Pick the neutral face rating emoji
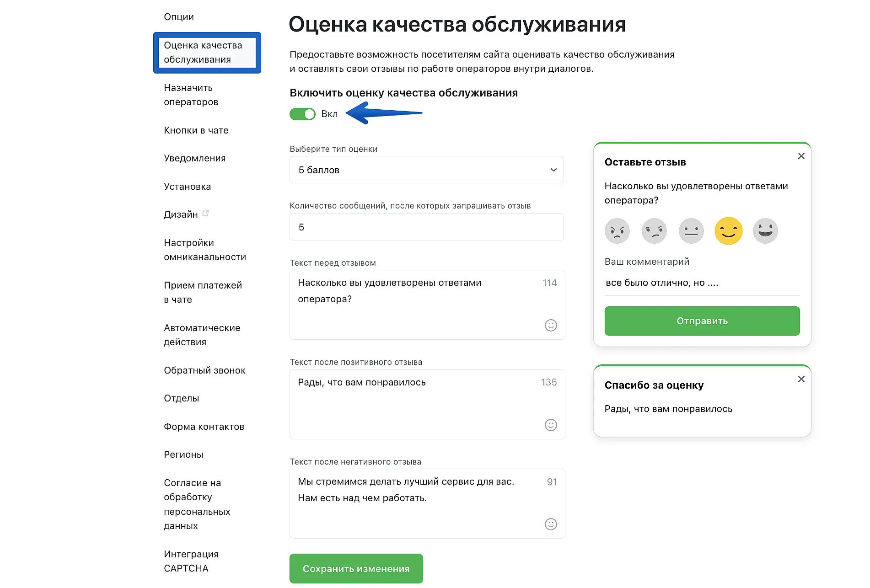 (691, 231)
